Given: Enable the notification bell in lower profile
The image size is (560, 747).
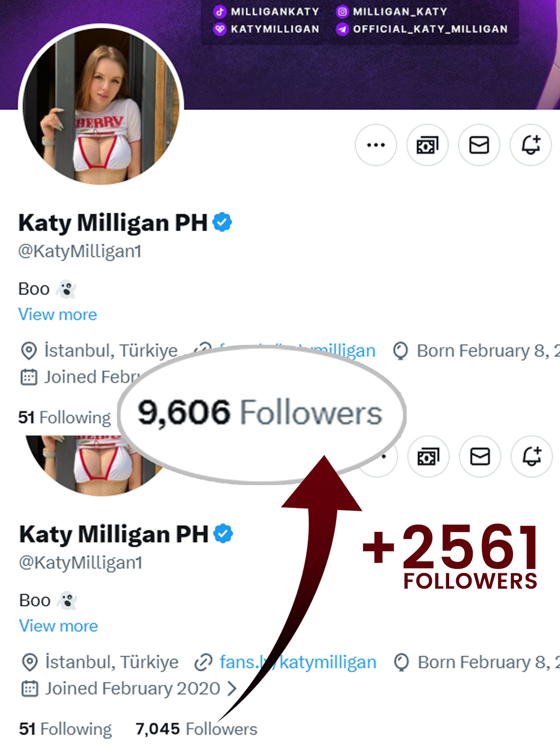Looking at the screenshot, I should pos(532,456).
